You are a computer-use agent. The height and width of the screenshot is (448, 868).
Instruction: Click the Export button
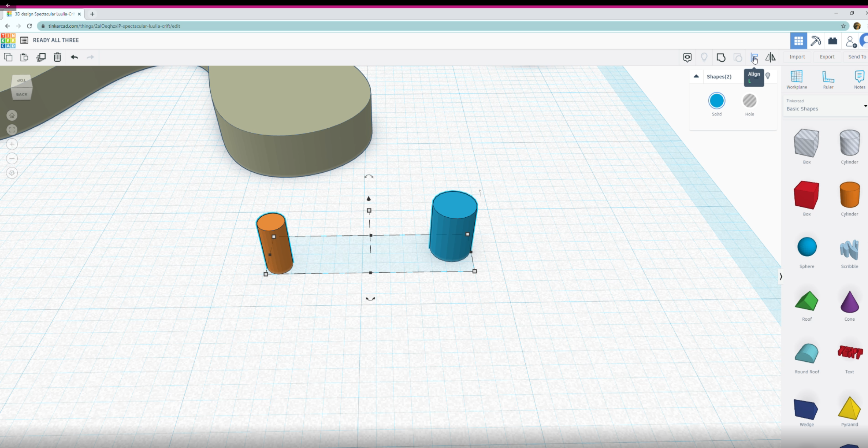827,57
